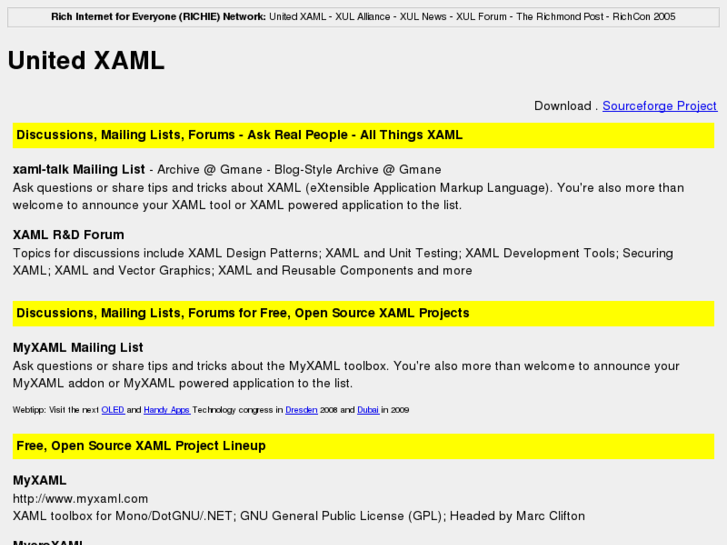Click 'Free, Open Source XAML Project Lineup' header
The height and width of the screenshot is (545, 727).
[x=364, y=446]
